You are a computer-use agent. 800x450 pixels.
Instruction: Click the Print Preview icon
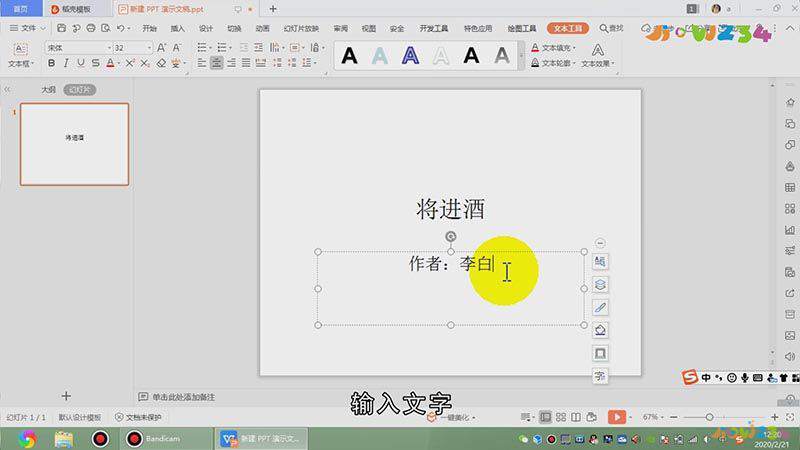pyautogui.click(x=106, y=28)
